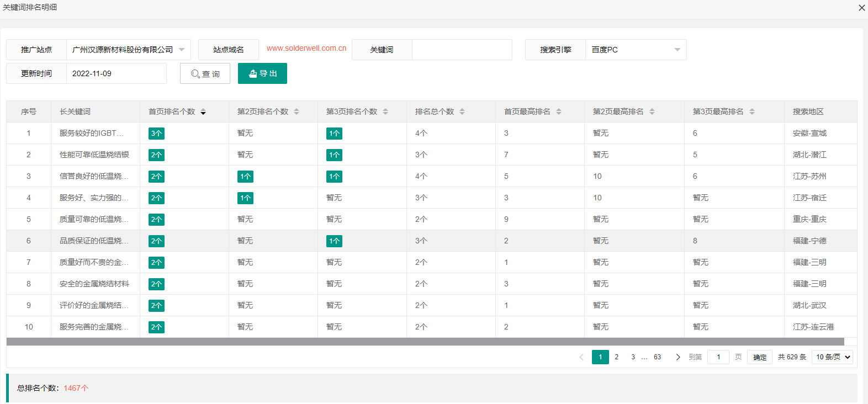Screen dimensions: 868x404
Task: Click 搜索地区 column header
Action: (808, 111)
